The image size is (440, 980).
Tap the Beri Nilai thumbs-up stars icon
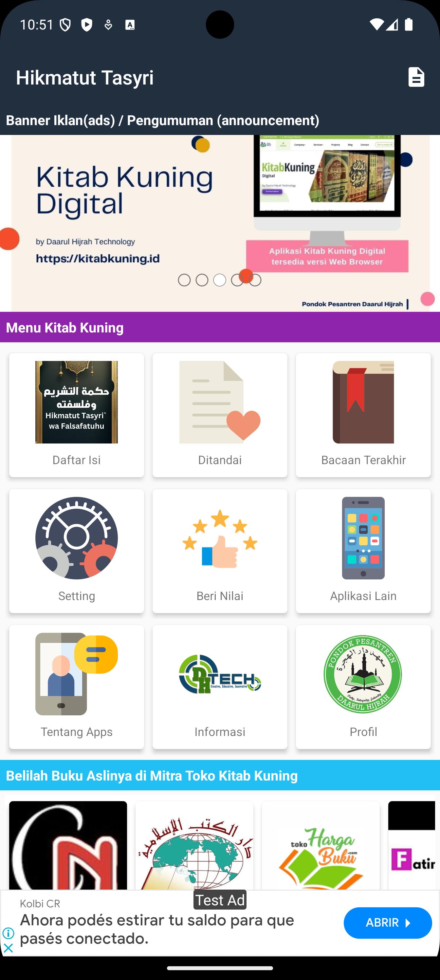pos(220,538)
